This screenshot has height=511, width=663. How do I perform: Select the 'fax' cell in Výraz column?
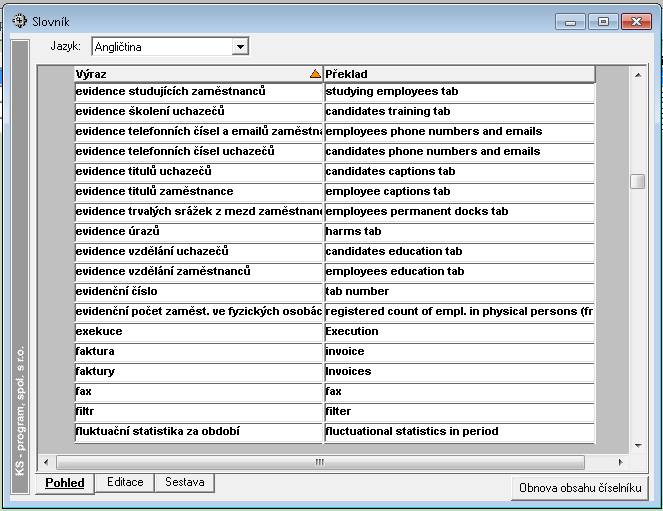click(x=198, y=392)
